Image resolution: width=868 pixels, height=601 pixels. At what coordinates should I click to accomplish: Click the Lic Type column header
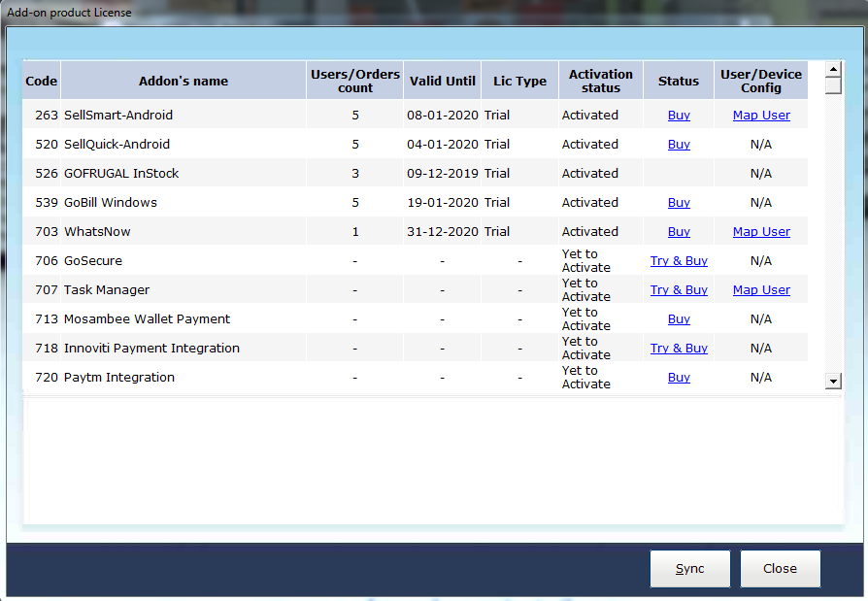(519, 81)
